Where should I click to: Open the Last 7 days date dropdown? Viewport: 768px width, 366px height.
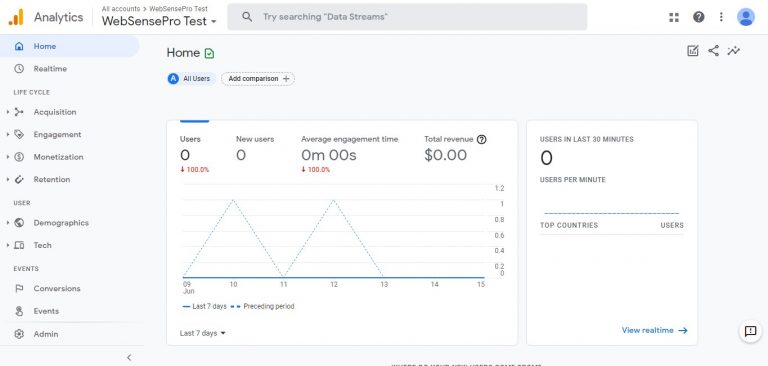tap(203, 333)
